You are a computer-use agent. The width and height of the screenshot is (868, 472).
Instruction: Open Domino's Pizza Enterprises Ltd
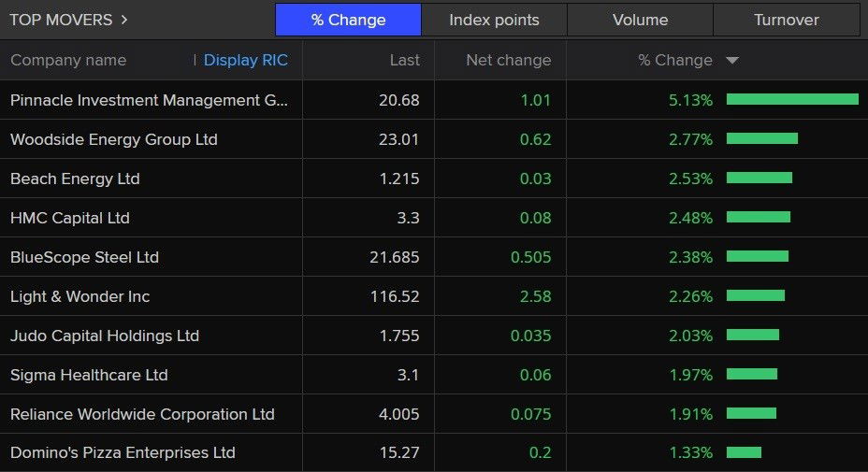[x=123, y=452]
